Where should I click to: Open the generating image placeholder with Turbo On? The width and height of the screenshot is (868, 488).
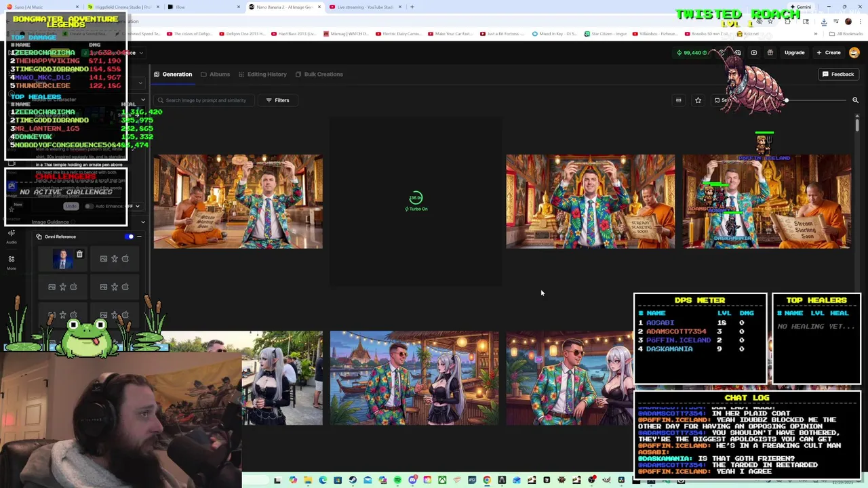[416, 201]
